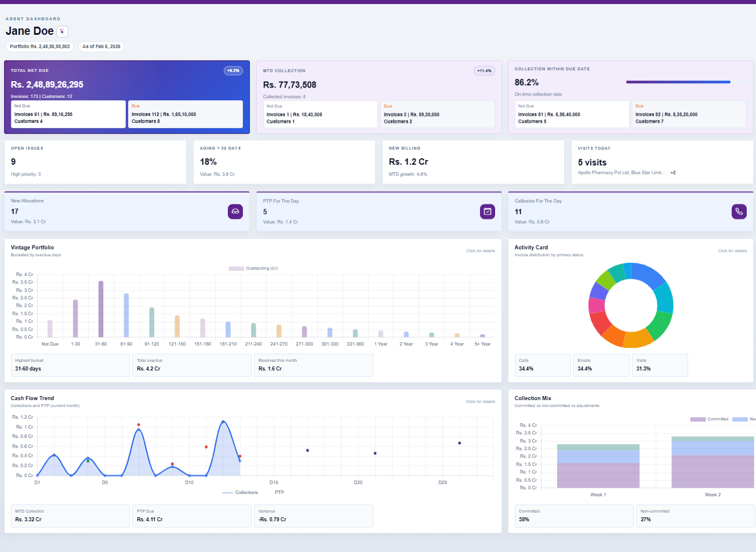Click the AI sparkle icon beside Jane Doe

click(62, 31)
